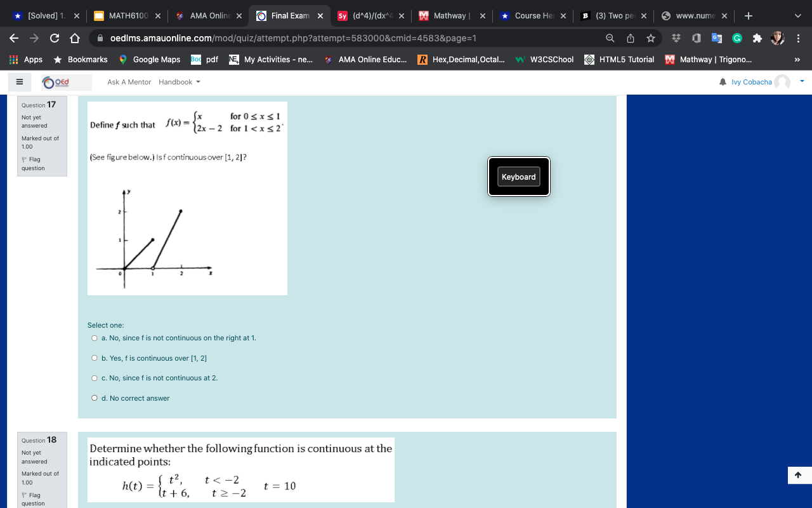Open the course sidebar hamburger menu
This screenshot has width=812, height=508.
[19, 81]
